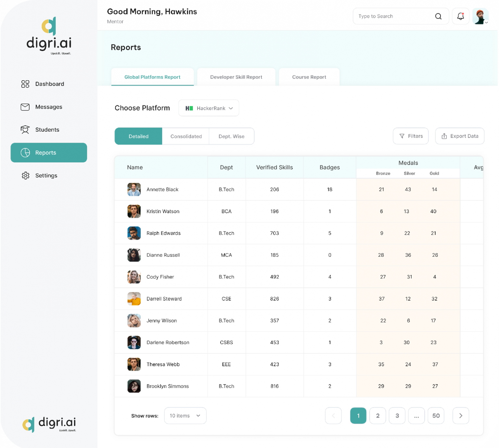Open Settings gear icon in sidebar
Screen dimensions: 499x448
[x=25, y=176]
